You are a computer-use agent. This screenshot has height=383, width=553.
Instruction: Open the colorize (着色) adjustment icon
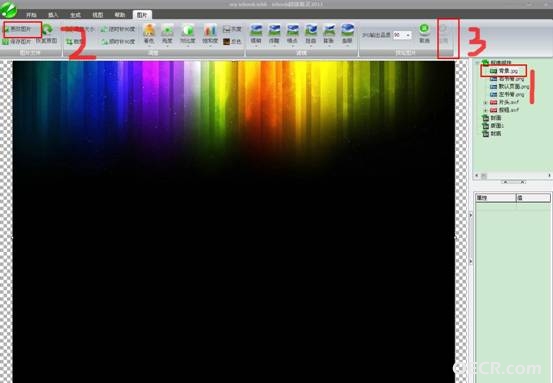tap(149, 34)
